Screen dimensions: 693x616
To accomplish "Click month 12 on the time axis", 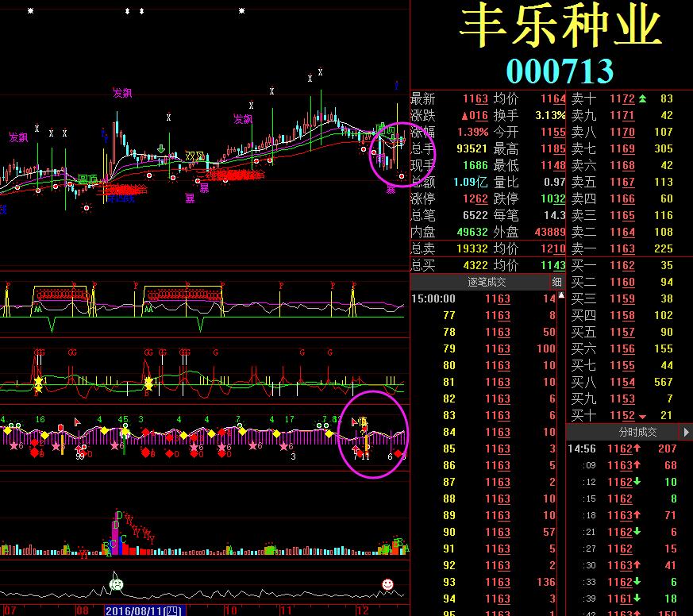I will (363, 610).
